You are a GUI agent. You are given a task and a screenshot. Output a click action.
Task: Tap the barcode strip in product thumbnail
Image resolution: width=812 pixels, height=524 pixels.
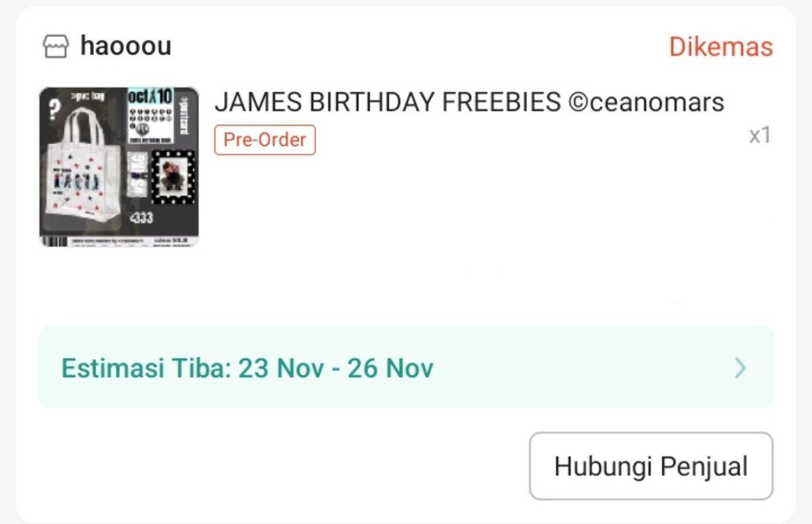pyautogui.click(x=54, y=241)
